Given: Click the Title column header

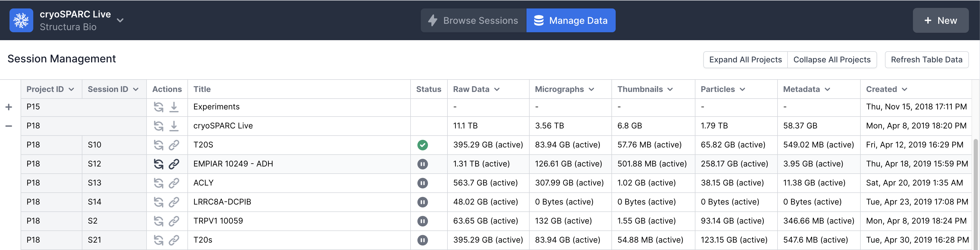Looking at the screenshot, I should point(299,90).
